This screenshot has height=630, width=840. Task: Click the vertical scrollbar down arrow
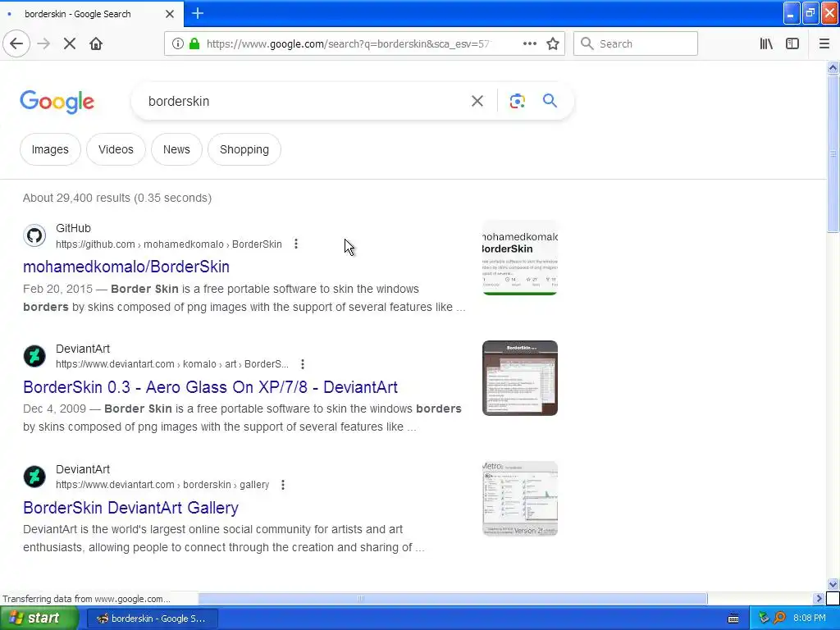click(833, 584)
